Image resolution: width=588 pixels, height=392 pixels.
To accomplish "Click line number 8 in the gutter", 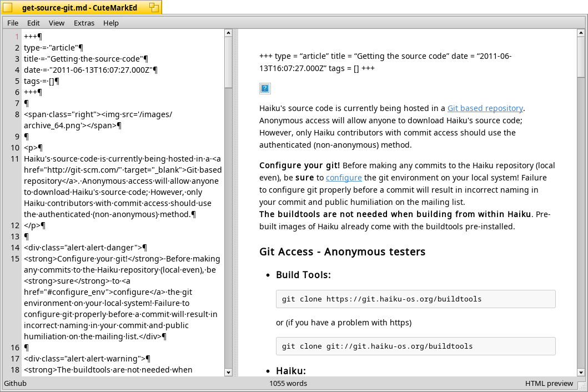I will [x=17, y=114].
